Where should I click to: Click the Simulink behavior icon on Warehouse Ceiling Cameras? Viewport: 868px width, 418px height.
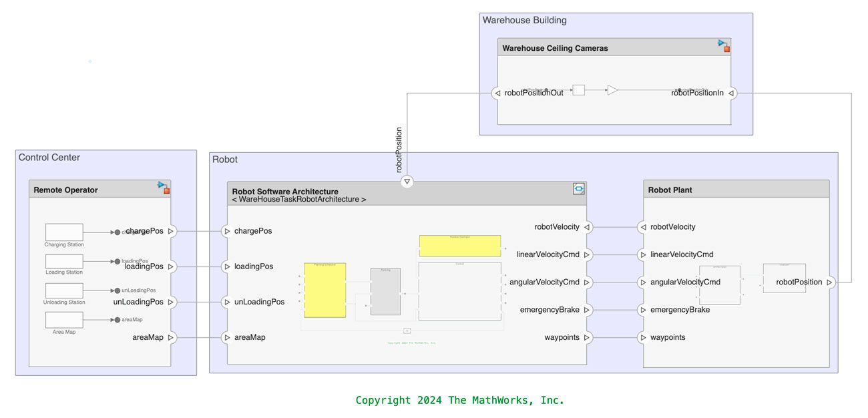(724, 45)
